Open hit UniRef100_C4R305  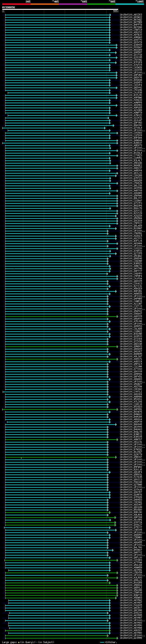click(131, 530)
